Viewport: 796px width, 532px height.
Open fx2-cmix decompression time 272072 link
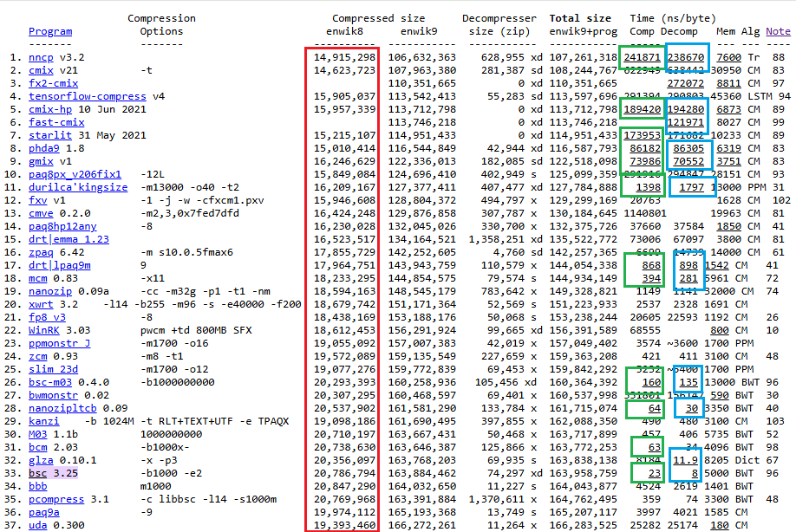tap(686, 83)
